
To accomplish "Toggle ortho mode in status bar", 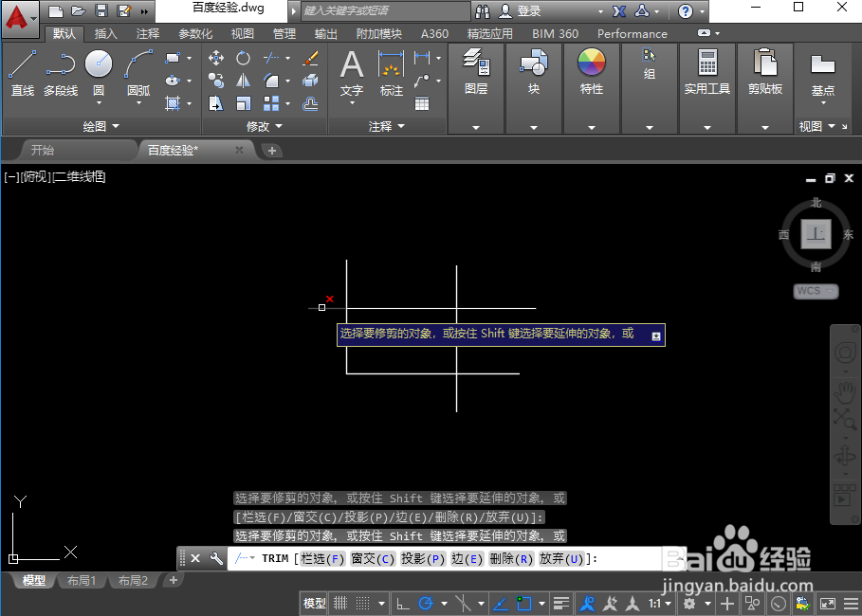I will pos(403,604).
